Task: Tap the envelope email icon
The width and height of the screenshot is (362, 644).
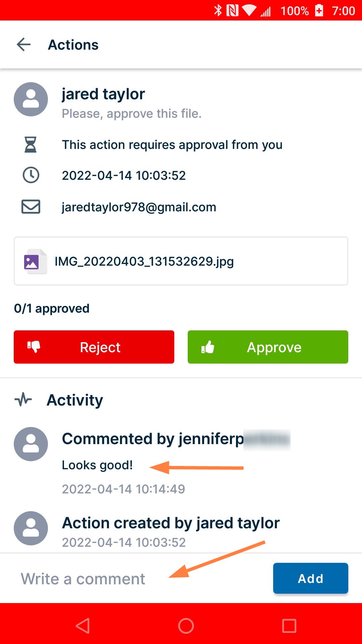Action: [x=31, y=207]
